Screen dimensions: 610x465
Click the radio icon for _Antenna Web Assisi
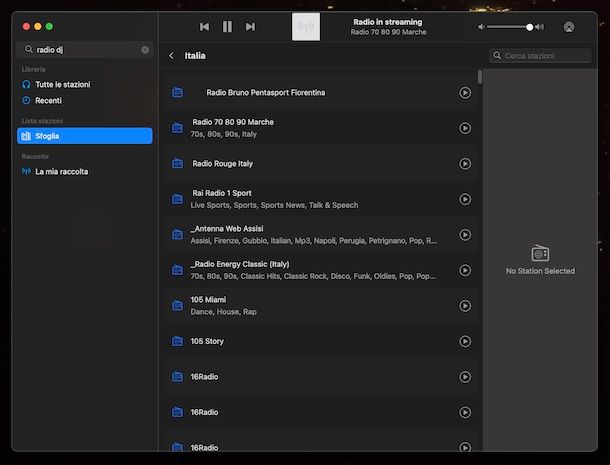[177, 234]
